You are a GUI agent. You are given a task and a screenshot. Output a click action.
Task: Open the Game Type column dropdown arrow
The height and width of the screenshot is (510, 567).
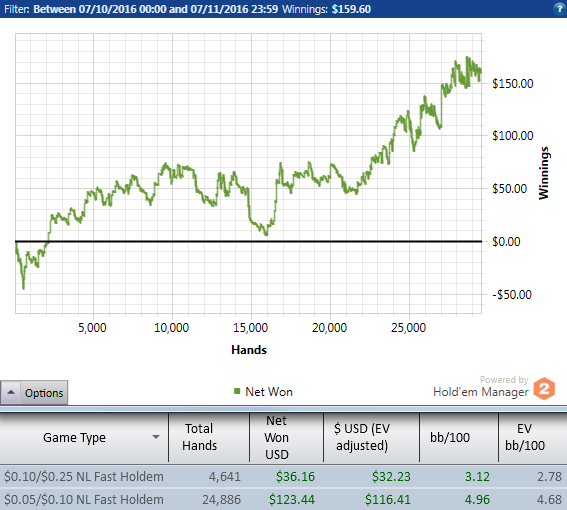(x=156, y=437)
